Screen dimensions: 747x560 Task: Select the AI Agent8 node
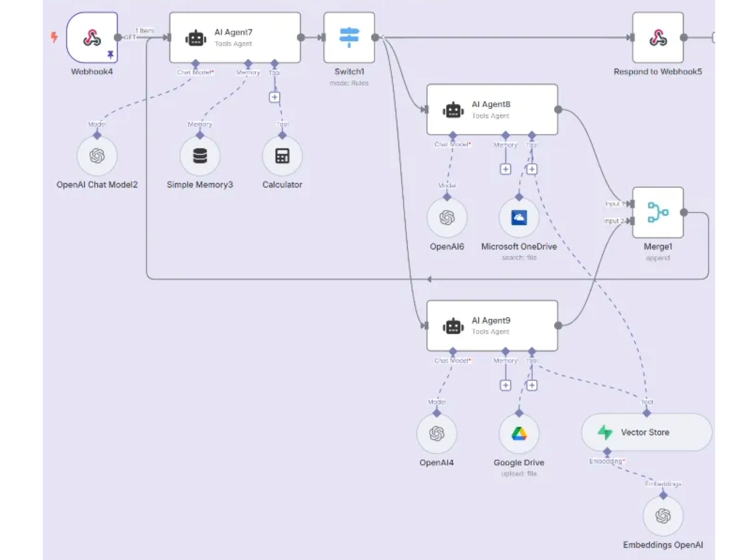click(x=492, y=109)
